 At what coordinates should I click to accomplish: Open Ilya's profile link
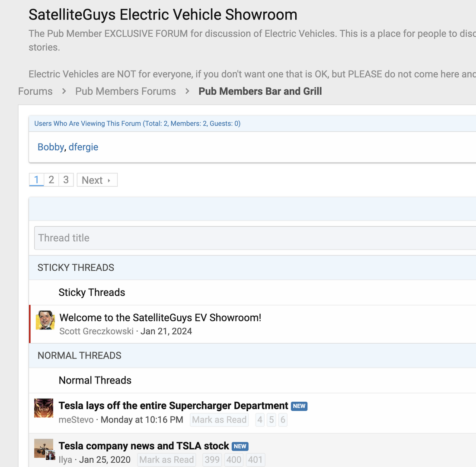tap(65, 460)
